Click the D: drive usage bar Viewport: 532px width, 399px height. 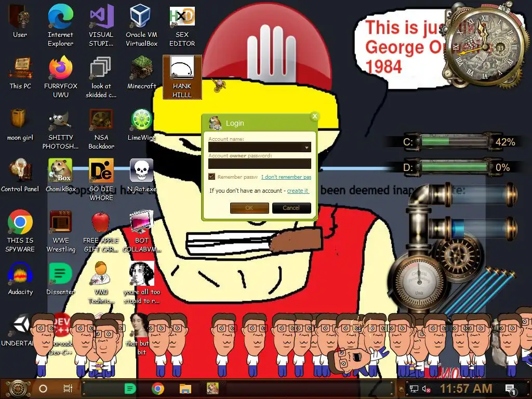pos(455,167)
